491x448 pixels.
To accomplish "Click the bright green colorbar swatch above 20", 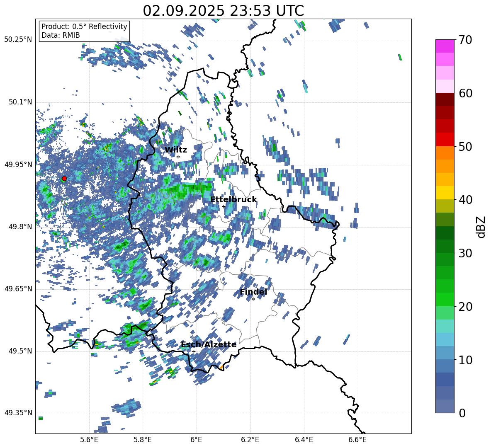I will pos(445,299).
